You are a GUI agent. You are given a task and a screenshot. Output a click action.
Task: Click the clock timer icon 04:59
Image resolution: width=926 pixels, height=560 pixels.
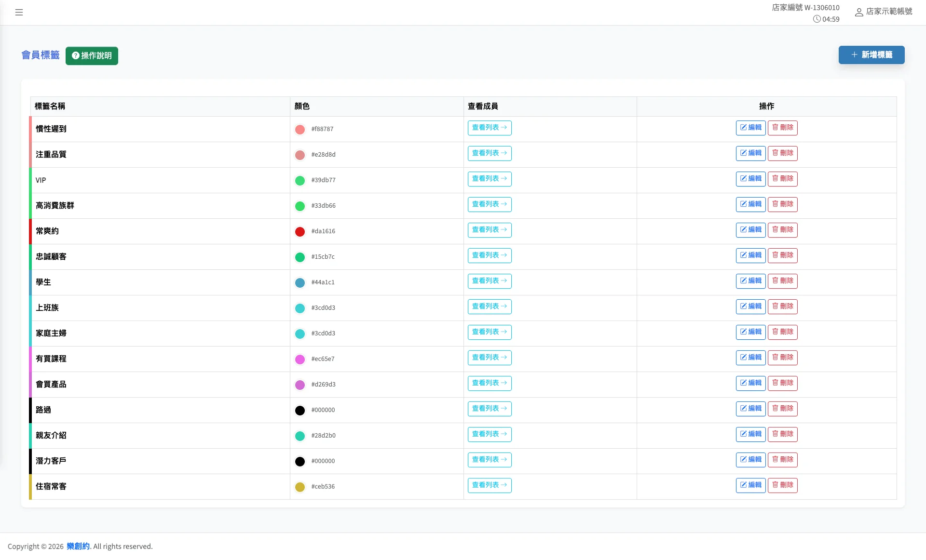817,19
